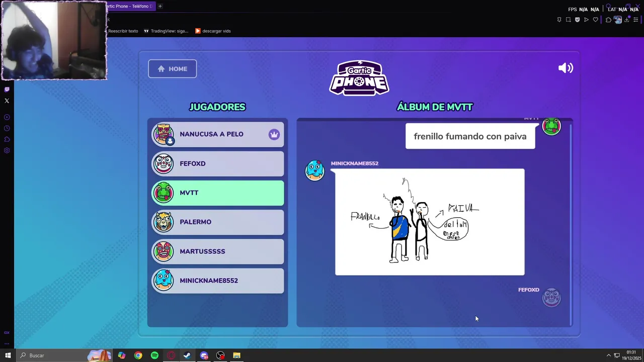The width and height of the screenshot is (644, 362).
Task: Go back with the HOME button
Action: coord(172,69)
